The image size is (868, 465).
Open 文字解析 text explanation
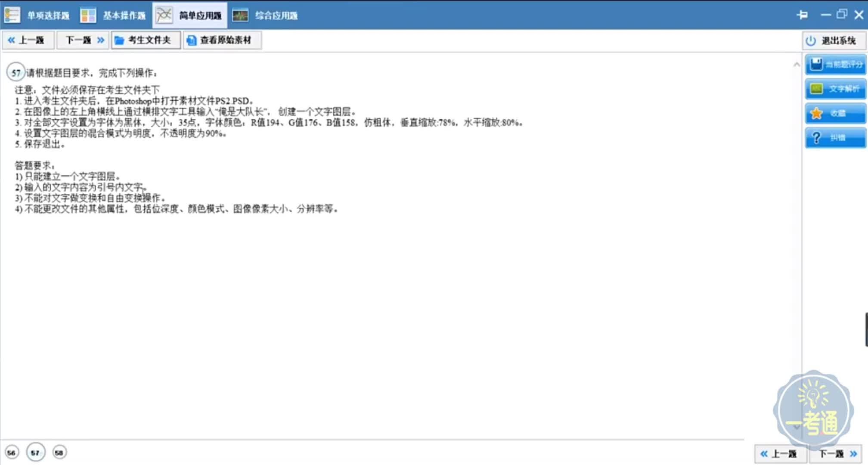[835, 89]
